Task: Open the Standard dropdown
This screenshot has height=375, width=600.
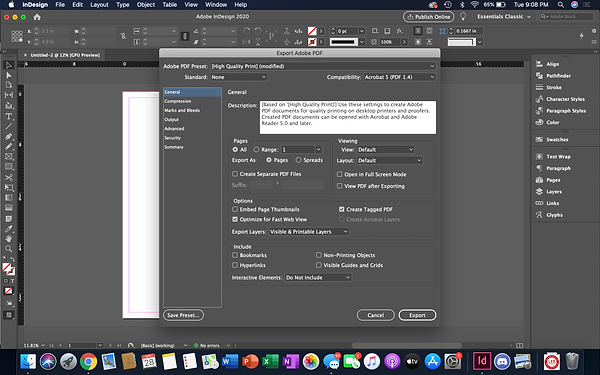Action: click(238, 77)
